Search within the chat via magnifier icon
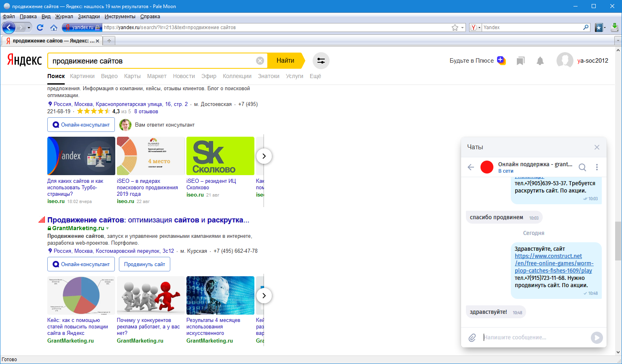622x364 pixels. (582, 167)
